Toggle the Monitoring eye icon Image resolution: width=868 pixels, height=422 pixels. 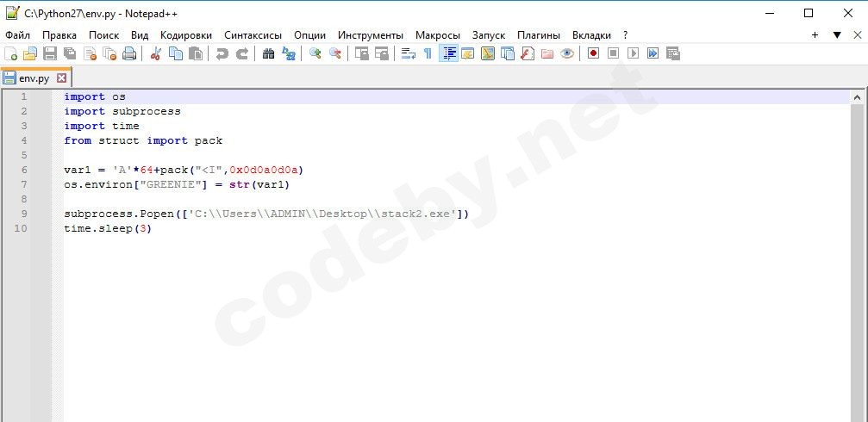[x=567, y=53]
